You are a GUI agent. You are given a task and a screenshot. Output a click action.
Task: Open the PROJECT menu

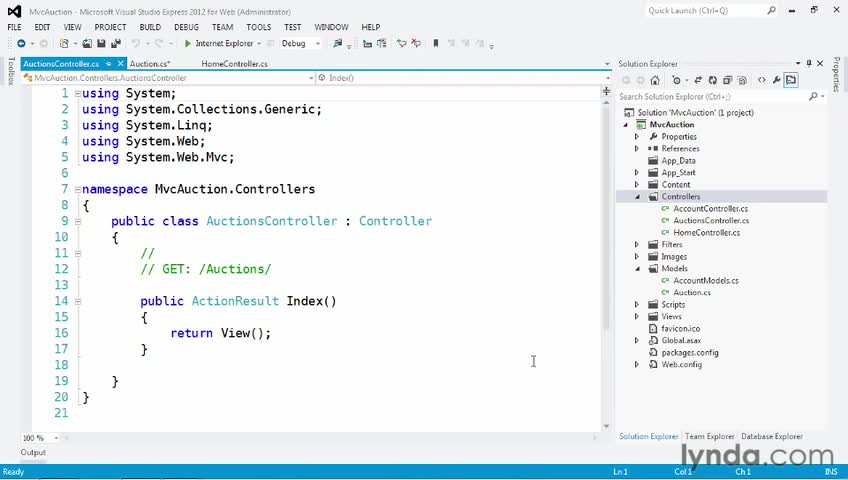click(x=110, y=27)
